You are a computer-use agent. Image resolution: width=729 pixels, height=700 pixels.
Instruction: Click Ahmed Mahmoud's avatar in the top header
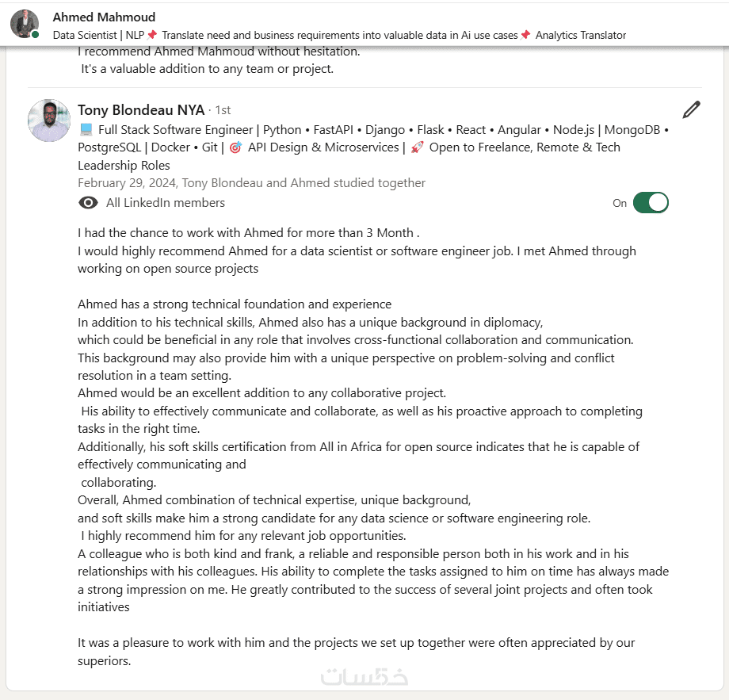pos(25,24)
